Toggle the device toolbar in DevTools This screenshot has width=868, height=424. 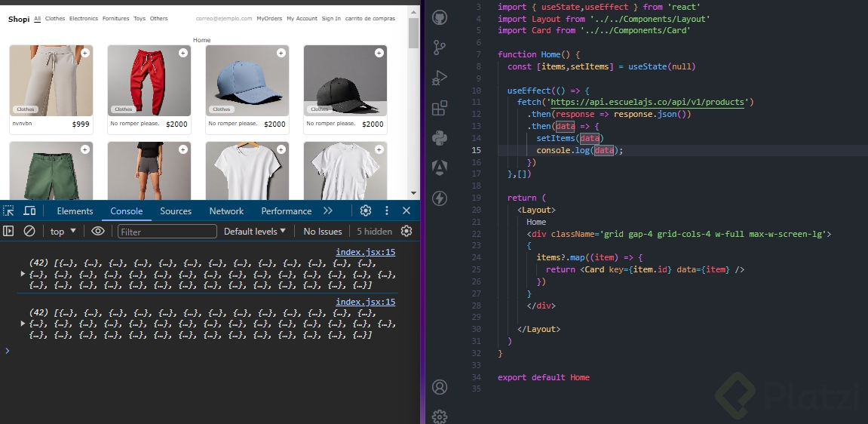coord(29,211)
